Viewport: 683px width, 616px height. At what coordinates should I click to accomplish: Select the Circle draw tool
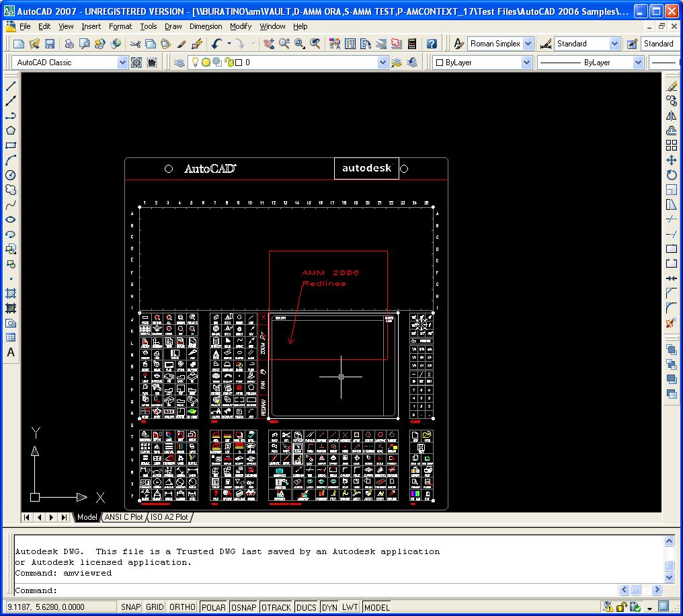pyautogui.click(x=11, y=175)
